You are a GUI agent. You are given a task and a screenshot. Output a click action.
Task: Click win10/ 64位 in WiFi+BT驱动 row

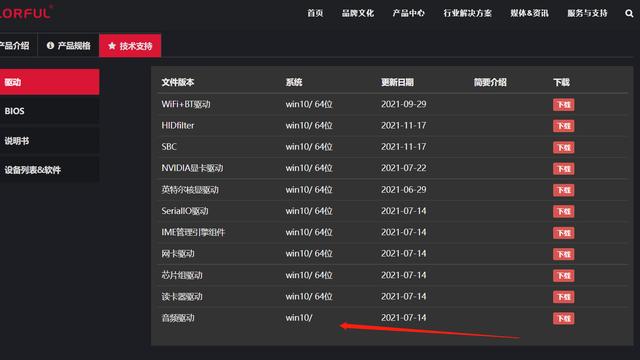pos(309,104)
